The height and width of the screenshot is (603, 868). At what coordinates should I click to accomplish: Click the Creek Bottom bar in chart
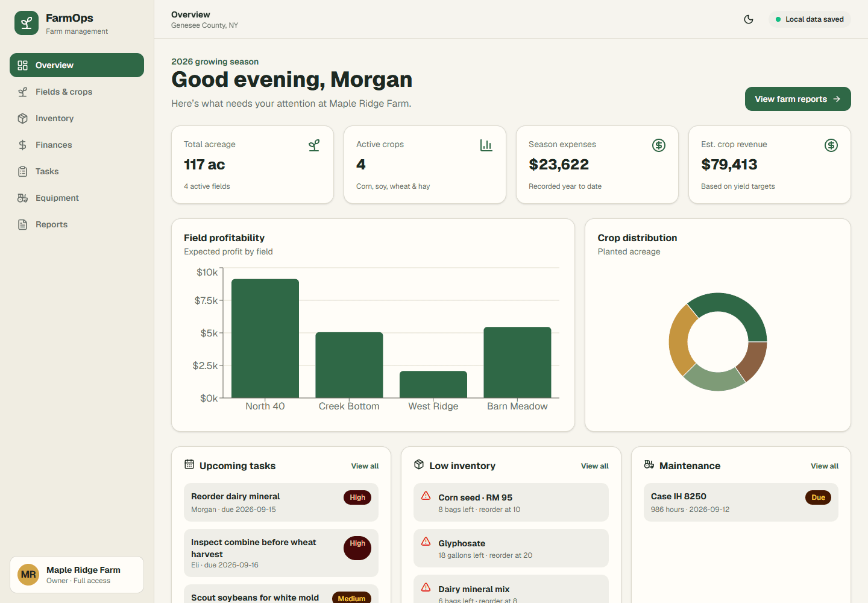click(349, 365)
